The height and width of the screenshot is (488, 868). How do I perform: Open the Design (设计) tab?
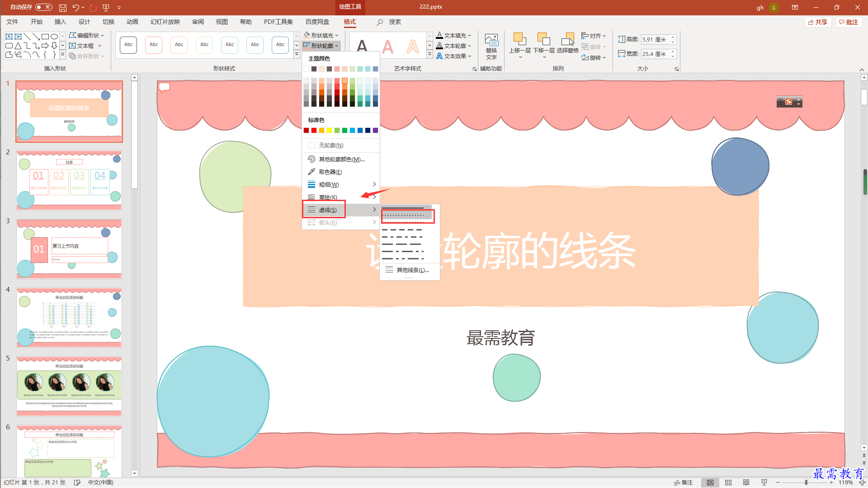click(x=84, y=22)
